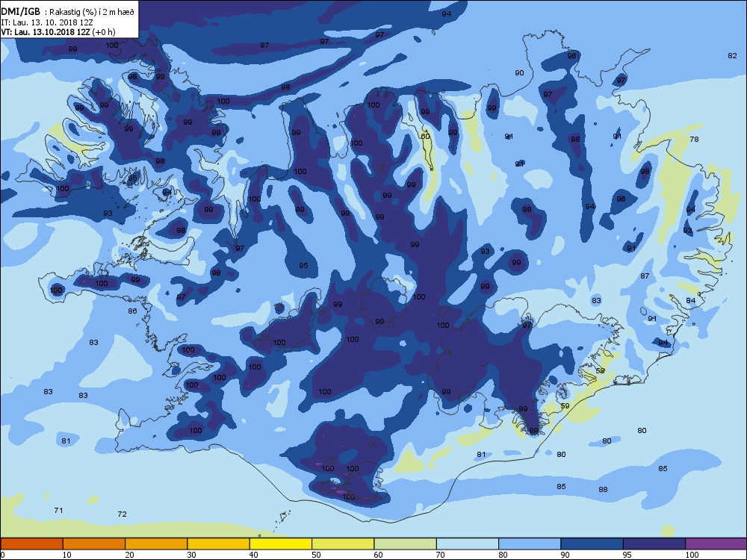Click the '87' humidity value on the map
The image size is (747, 560).
tap(645, 276)
